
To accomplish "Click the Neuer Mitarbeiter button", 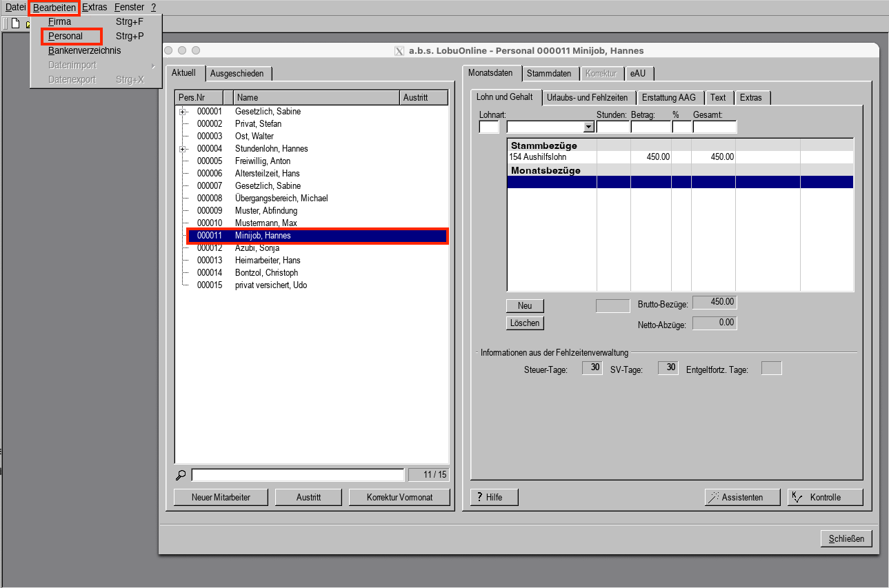I will (221, 497).
